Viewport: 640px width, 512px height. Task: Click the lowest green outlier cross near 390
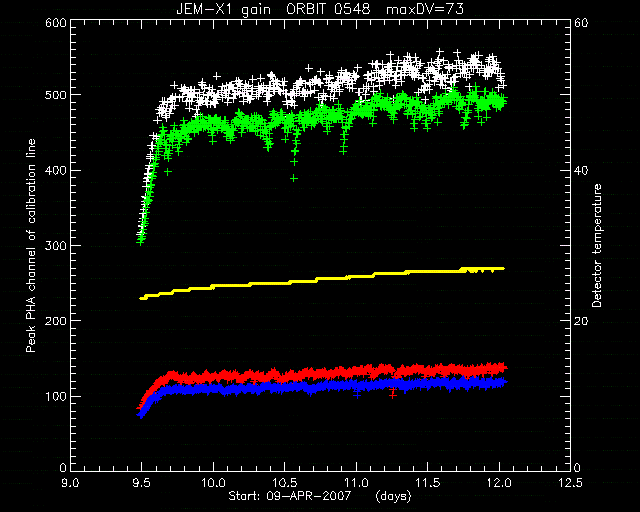tap(294, 178)
